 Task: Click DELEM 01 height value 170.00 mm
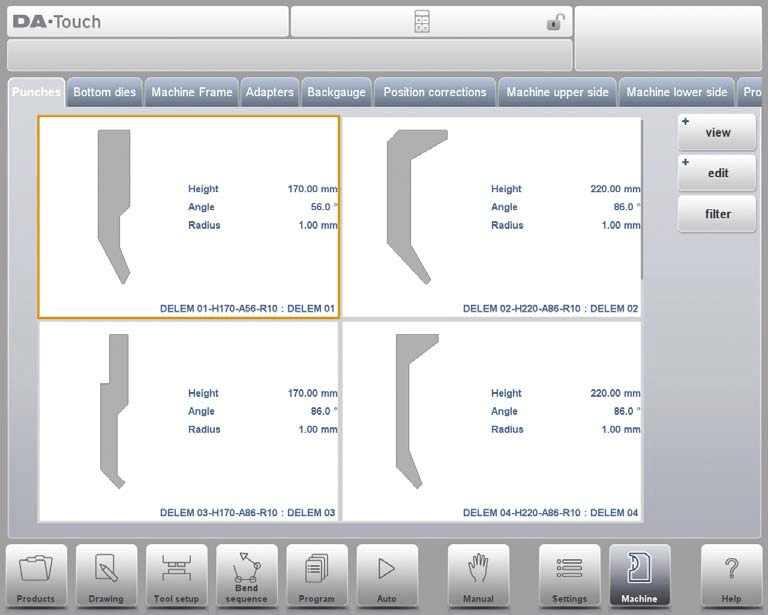[312, 189]
